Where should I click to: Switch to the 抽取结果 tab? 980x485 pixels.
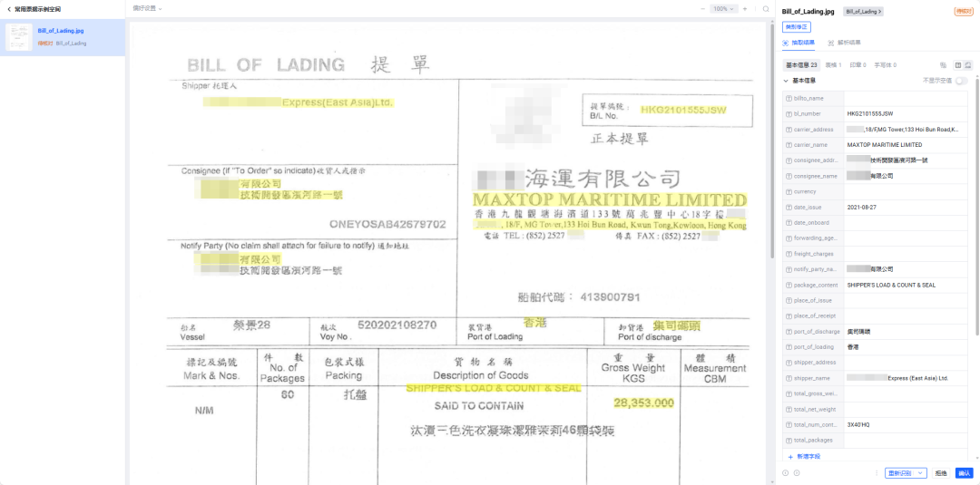799,43
